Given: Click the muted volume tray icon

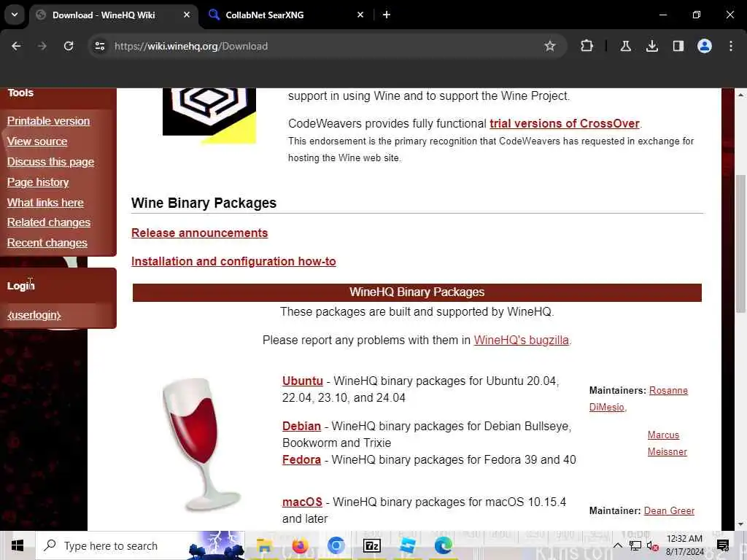Looking at the screenshot, I should click(x=652, y=545).
